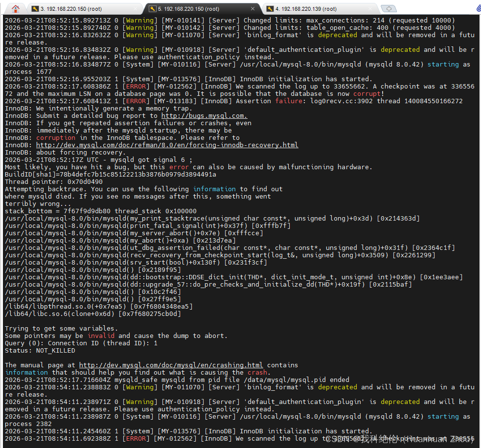Open the crashing.html manual link
Image resolution: width=481 pixels, height=448 pixels.
point(171,365)
